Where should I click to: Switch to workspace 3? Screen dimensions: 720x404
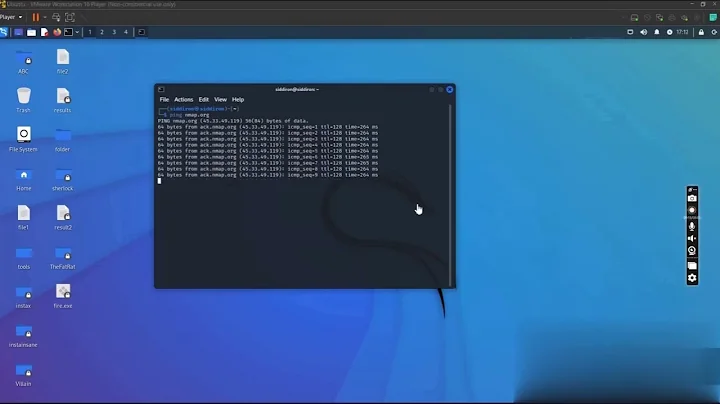pos(114,32)
